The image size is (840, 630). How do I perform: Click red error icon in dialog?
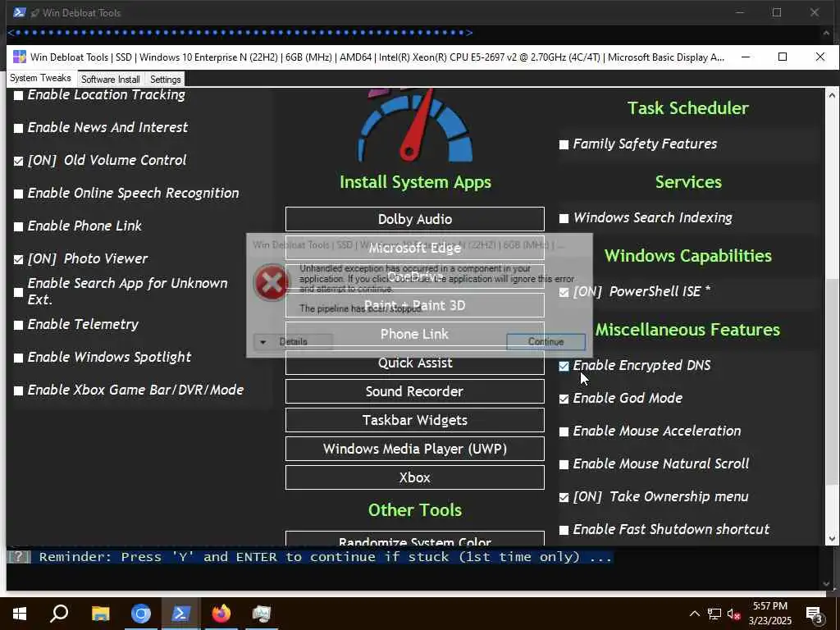272,282
